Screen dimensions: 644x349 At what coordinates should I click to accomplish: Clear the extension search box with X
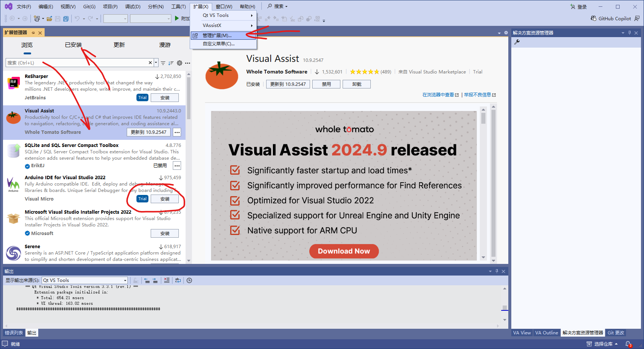150,63
